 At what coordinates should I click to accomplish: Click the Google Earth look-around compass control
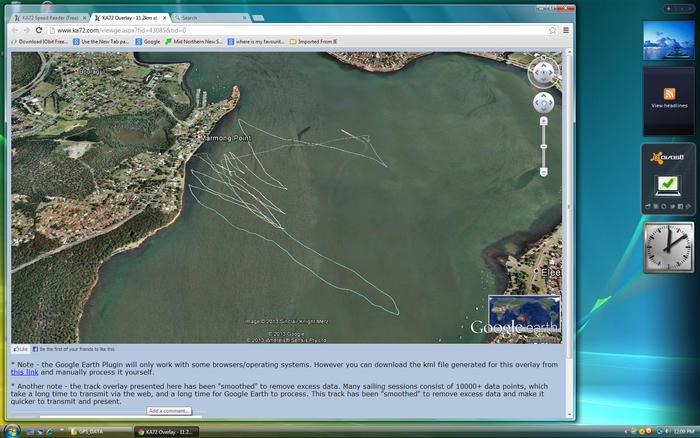[543, 72]
